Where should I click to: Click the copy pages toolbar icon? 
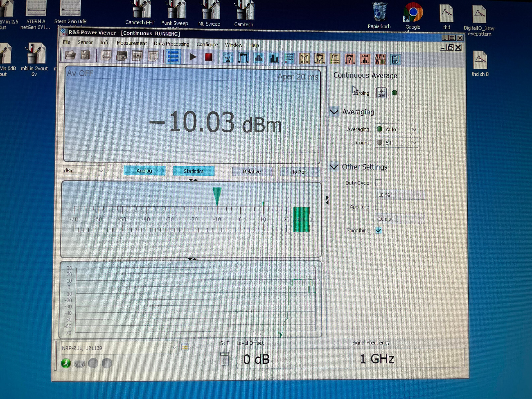point(153,56)
